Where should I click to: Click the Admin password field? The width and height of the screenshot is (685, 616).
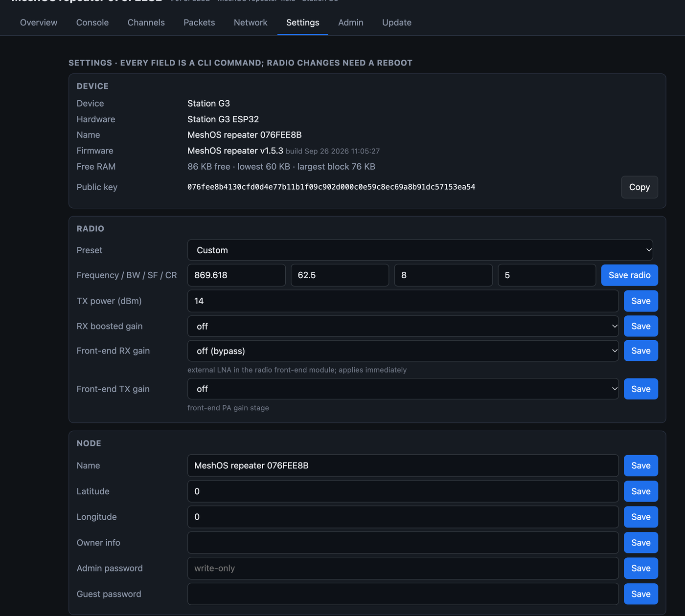tap(403, 568)
